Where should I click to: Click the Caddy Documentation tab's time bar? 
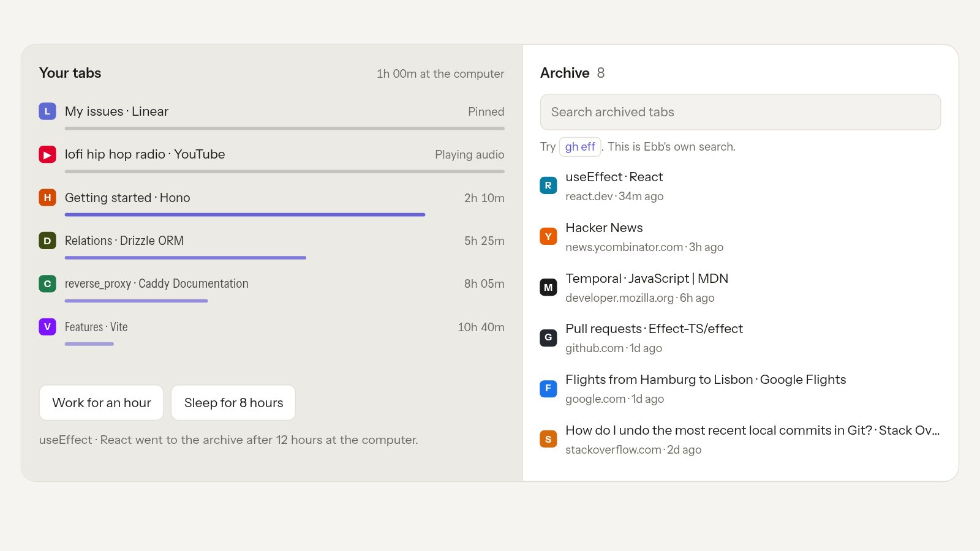(137, 301)
